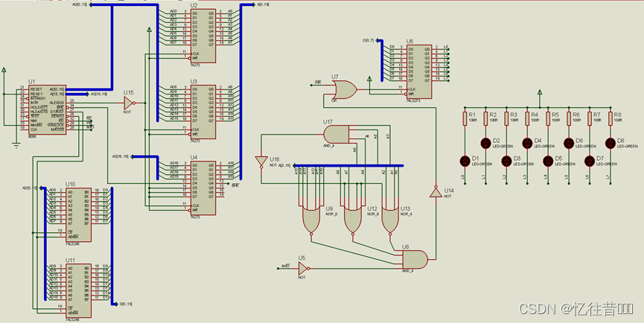Screen dimensions: 644x323
Task: Select the U10 74LS245 transceiver chip
Action: [78, 215]
